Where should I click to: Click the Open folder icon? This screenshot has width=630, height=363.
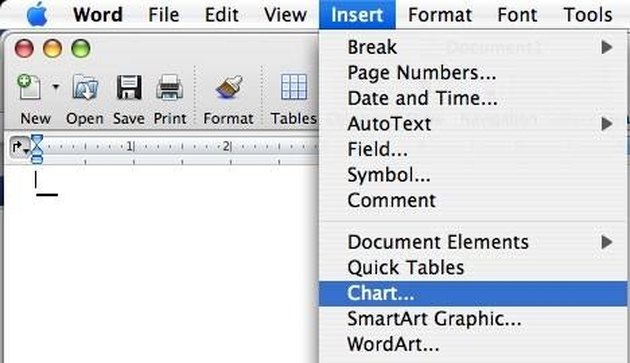tap(85, 86)
